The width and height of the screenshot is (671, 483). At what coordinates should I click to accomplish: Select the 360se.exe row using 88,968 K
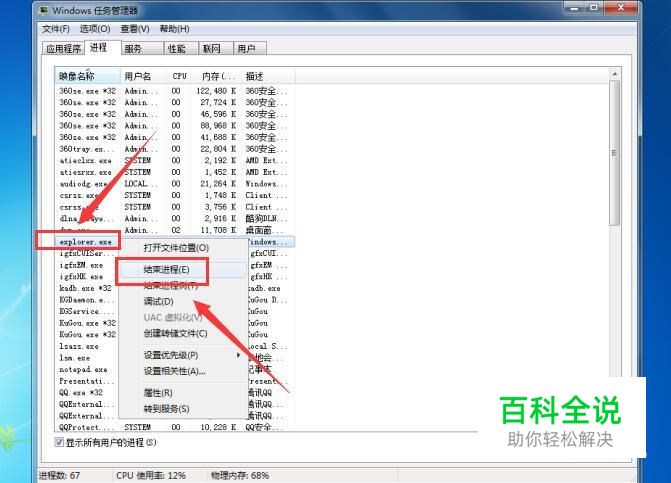(x=175, y=125)
